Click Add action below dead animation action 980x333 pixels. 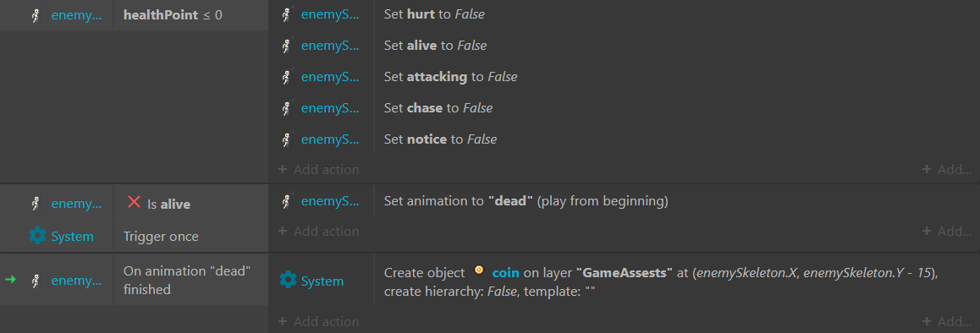(x=318, y=232)
